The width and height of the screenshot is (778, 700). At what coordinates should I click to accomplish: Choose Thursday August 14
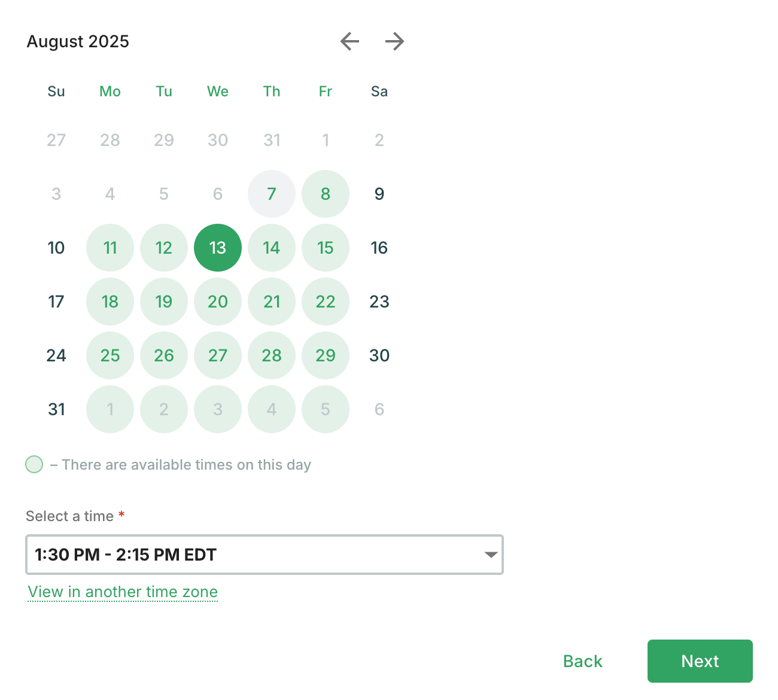(x=272, y=248)
